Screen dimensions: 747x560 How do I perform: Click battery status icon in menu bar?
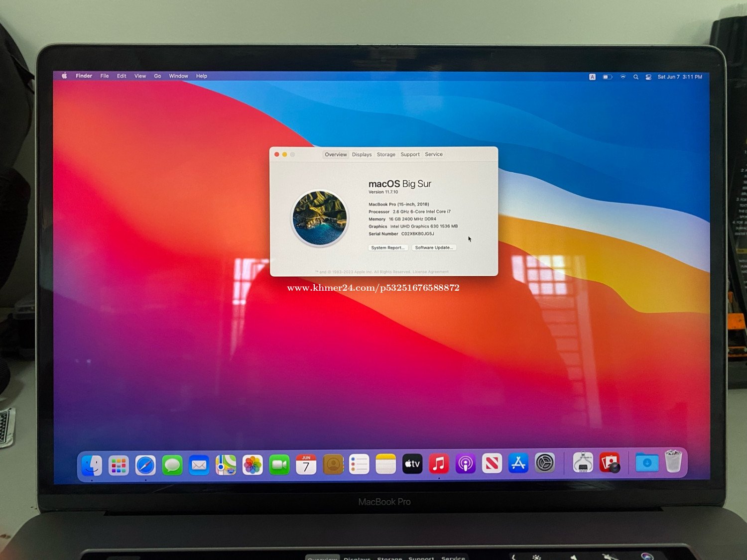pos(608,77)
